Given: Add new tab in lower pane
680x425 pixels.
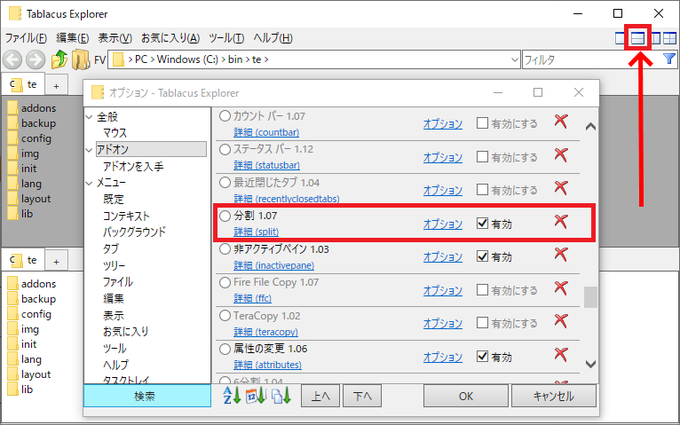Looking at the screenshot, I should [x=56, y=262].
